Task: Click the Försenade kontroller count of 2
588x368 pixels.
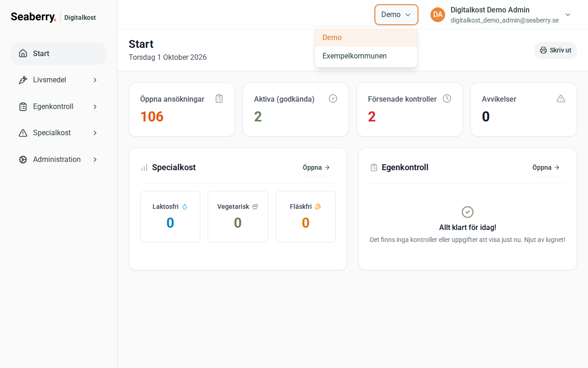Action: [x=372, y=117]
